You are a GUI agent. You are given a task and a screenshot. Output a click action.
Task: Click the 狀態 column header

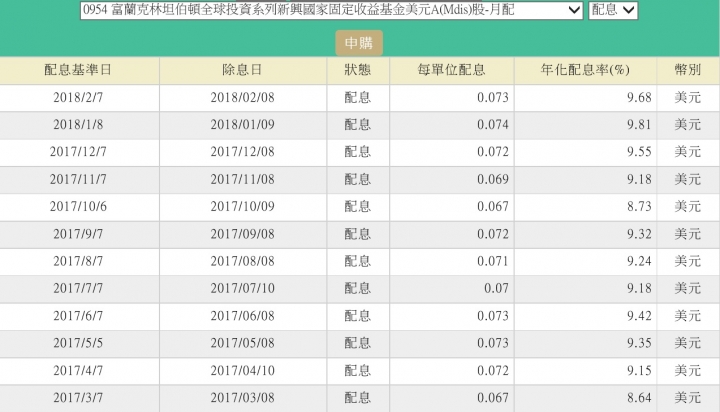point(358,70)
